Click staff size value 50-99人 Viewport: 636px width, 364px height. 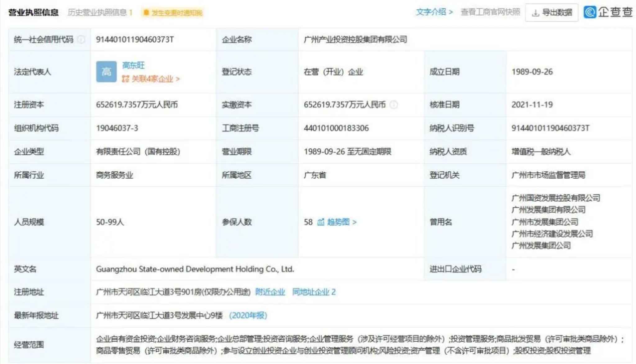pos(110,222)
